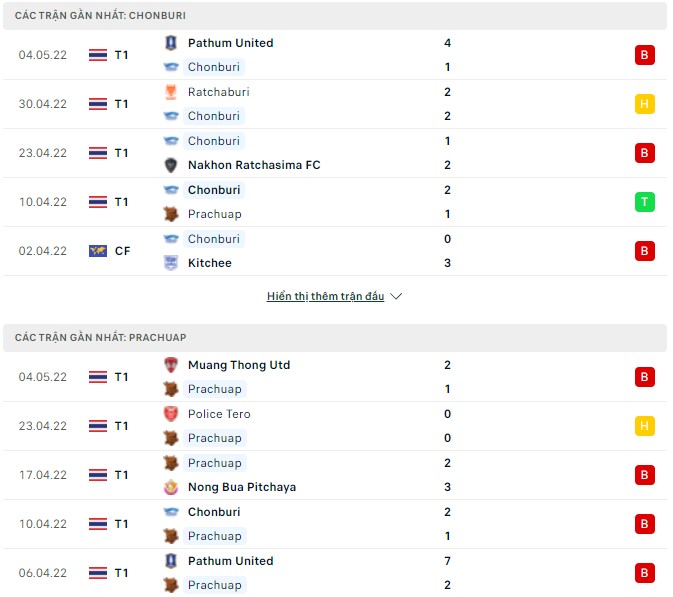This screenshot has width=673, height=597.
Task: Click the 7-2 Pathum United match row date
Action: (x=43, y=573)
